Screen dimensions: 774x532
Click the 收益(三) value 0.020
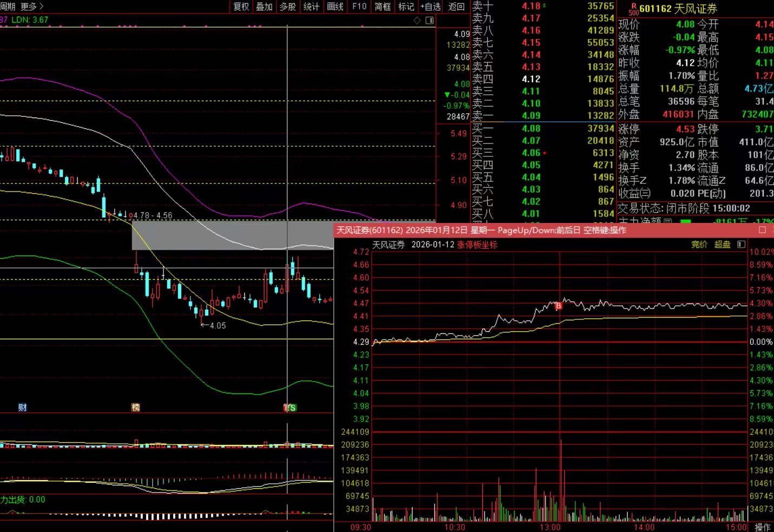point(683,193)
